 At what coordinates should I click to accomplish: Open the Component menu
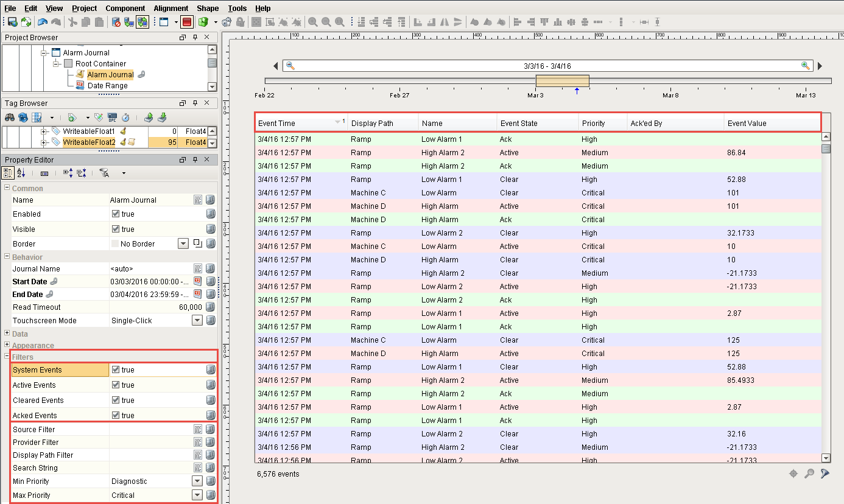(125, 8)
